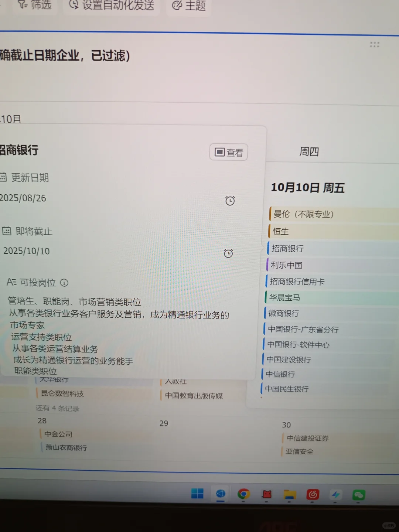Click 设置自动化发送 toolbar option
Image resolution: width=399 pixels, height=532 pixels.
click(112, 5)
